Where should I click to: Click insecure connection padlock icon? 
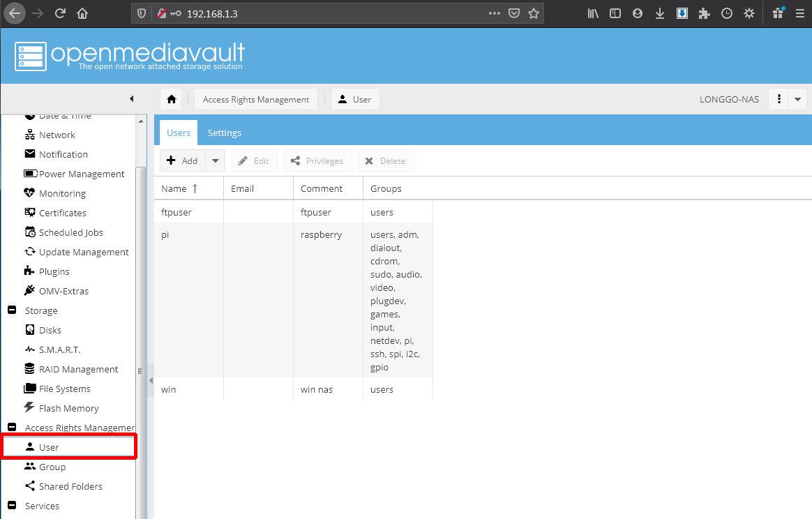coord(162,13)
